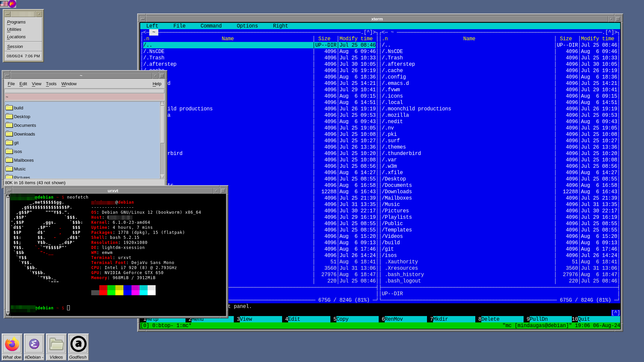Open the Left menu in Midnight Commander
The height and width of the screenshot is (362, 644).
(x=152, y=26)
